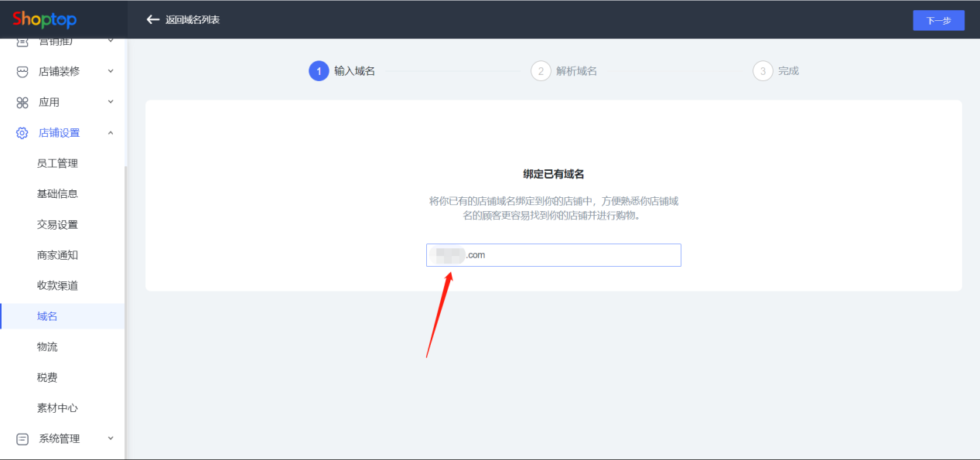Click the Shoptop logo
This screenshot has width=980, height=460.
pyautogui.click(x=44, y=19)
